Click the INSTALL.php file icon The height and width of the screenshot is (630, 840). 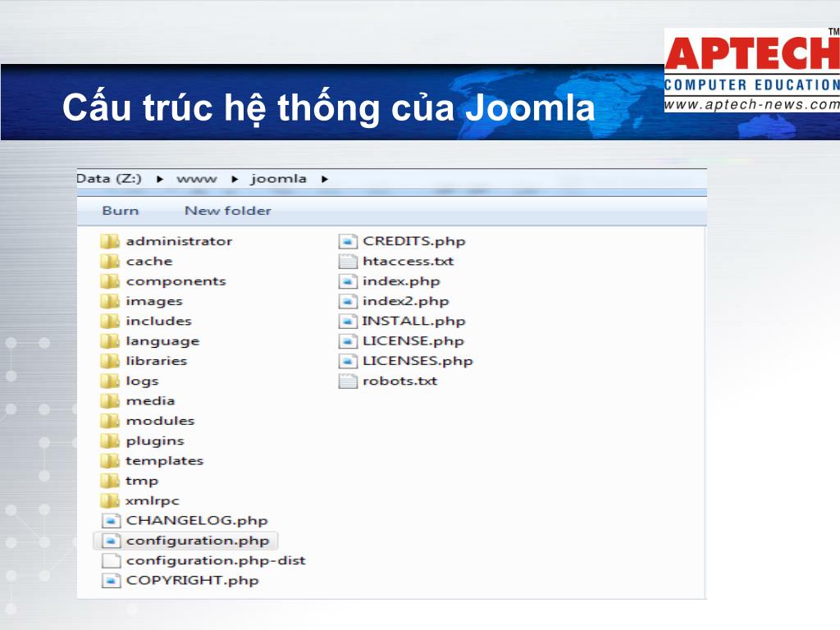(348, 321)
